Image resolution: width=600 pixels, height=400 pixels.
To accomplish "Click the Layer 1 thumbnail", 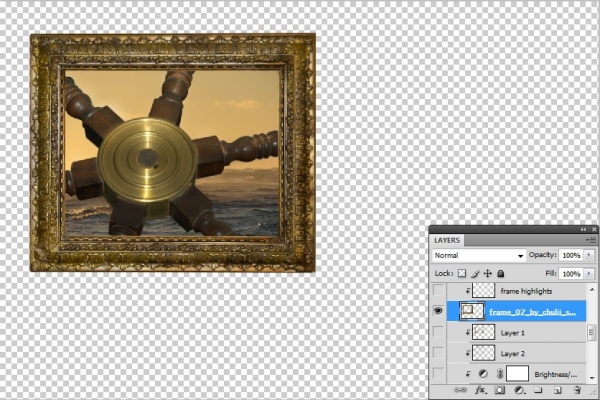I will click(x=484, y=332).
